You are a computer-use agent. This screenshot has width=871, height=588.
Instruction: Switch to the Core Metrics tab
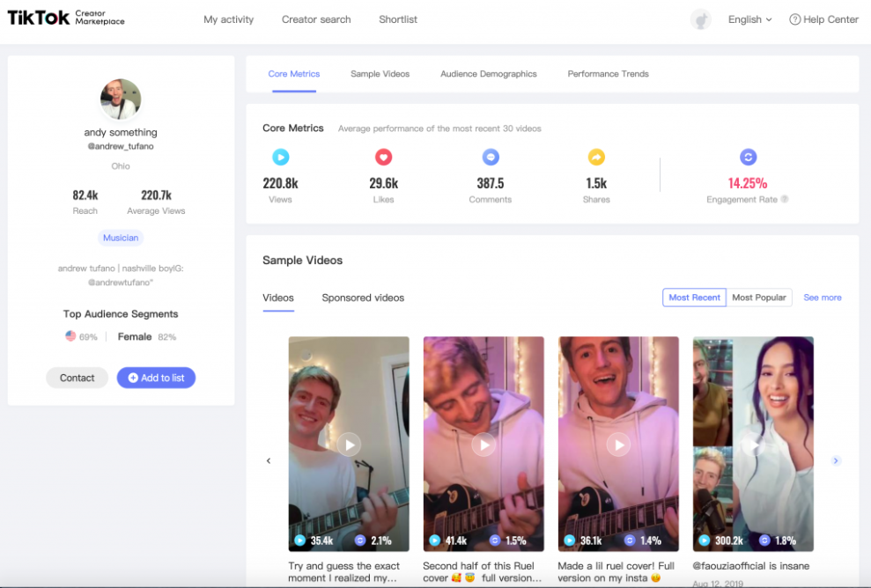(294, 74)
